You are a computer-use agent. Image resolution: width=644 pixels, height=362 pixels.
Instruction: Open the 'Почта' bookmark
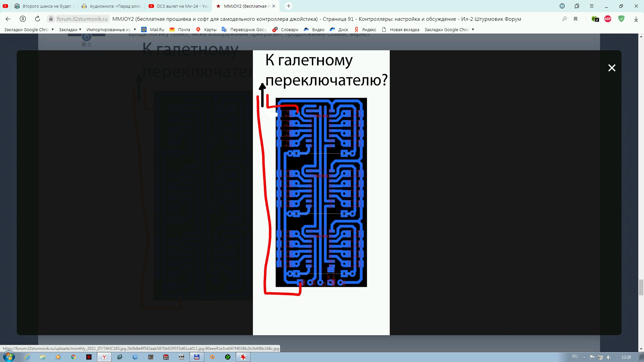180,29
